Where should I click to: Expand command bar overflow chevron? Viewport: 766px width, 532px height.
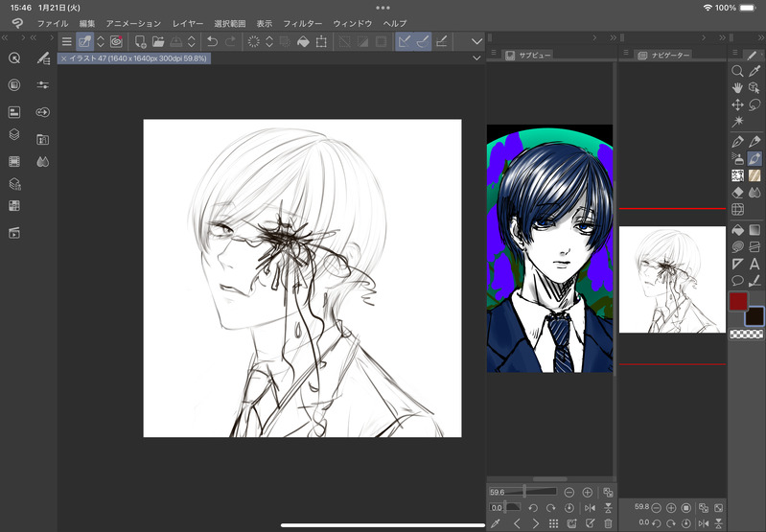point(476,41)
